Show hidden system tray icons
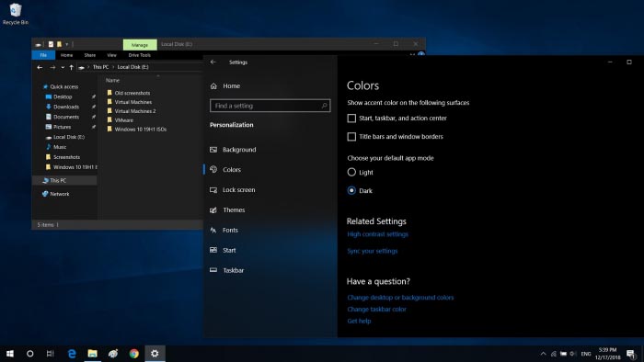The height and width of the screenshot is (362, 644). pyautogui.click(x=543, y=354)
